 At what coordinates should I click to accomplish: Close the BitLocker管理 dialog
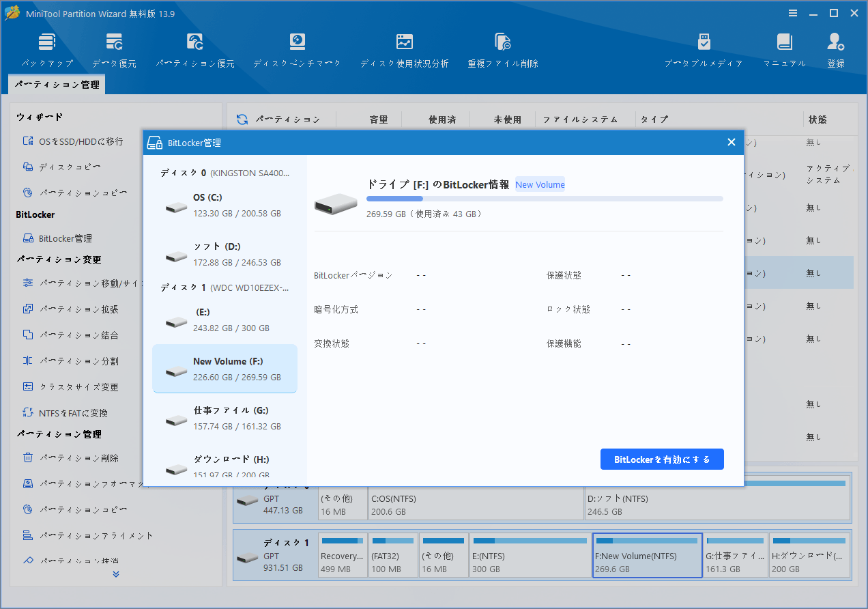732,142
